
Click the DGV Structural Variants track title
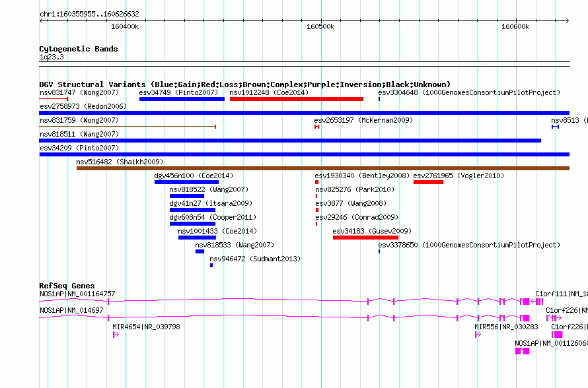tap(245, 84)
